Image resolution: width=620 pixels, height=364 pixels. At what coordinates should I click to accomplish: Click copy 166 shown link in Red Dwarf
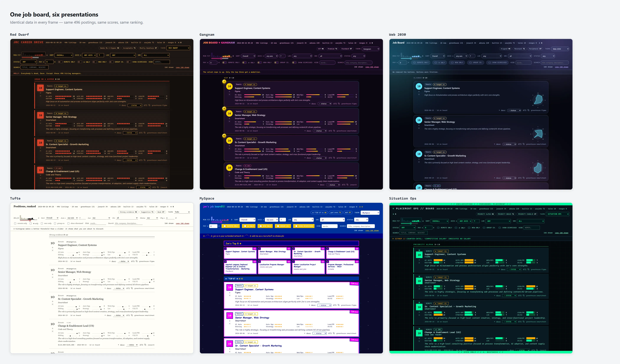183,67
